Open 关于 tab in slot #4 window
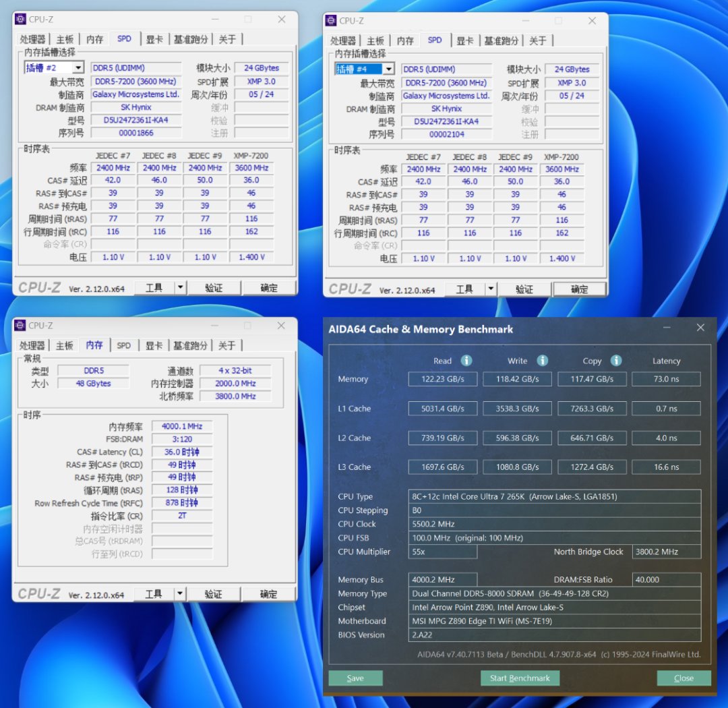The width and height of the screenshot is (728, 708). coord(538,40)
